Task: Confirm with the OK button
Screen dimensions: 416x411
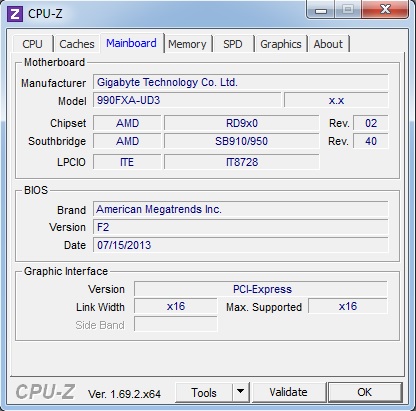Action: (x=365, y=392)
